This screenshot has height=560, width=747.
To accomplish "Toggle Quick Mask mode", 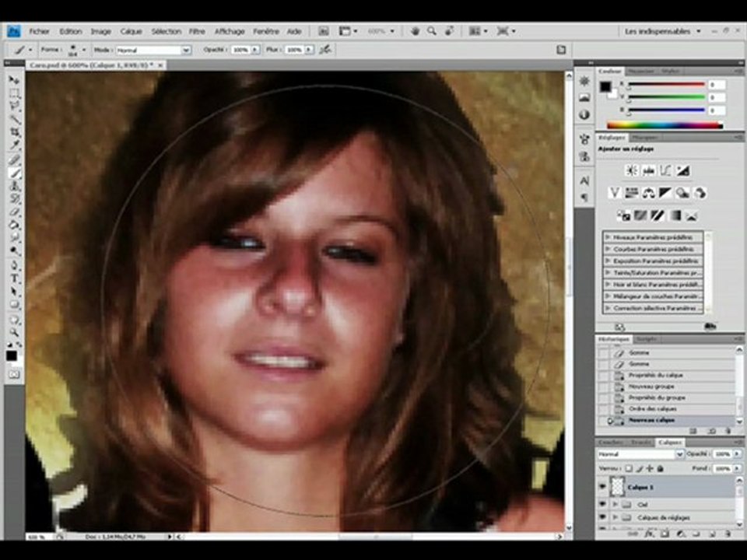I will pyautogui.click(x=14, y=374).
